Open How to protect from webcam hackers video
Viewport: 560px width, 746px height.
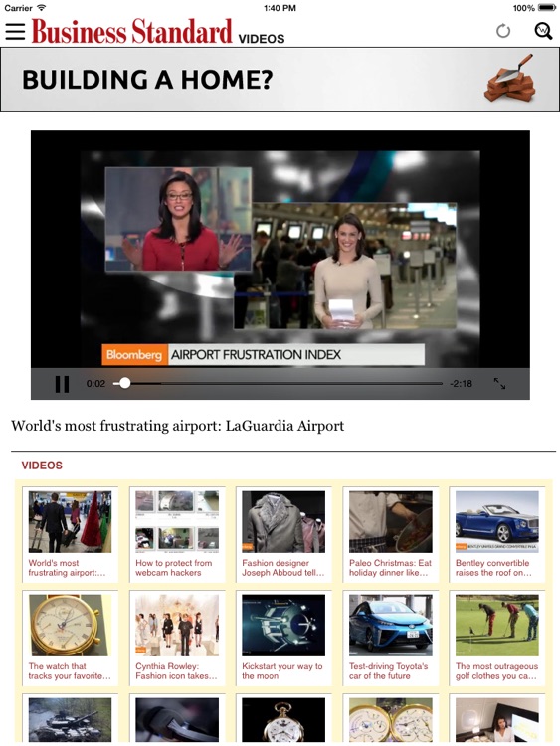177,522
